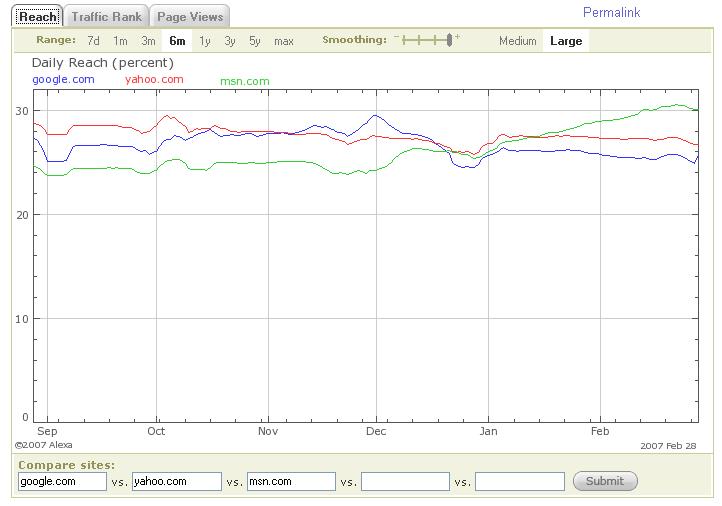Open the Page Views tab
Image resolution: width=722 pixels, height=506 pixels.
tap(190, 17)
